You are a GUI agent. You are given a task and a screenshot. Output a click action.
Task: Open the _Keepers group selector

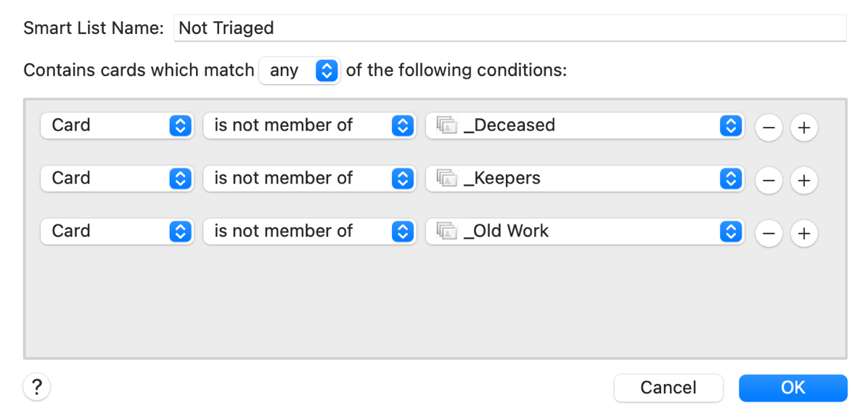tap(585, 179)
